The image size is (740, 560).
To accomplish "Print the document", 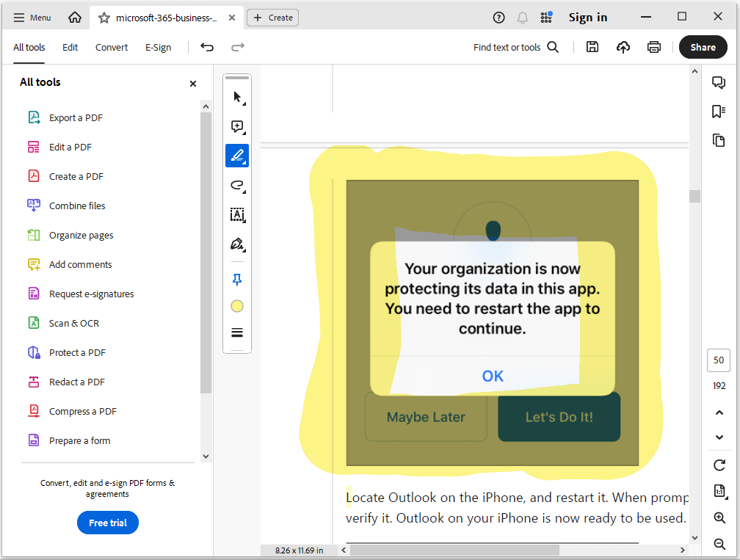I will 653,47.
